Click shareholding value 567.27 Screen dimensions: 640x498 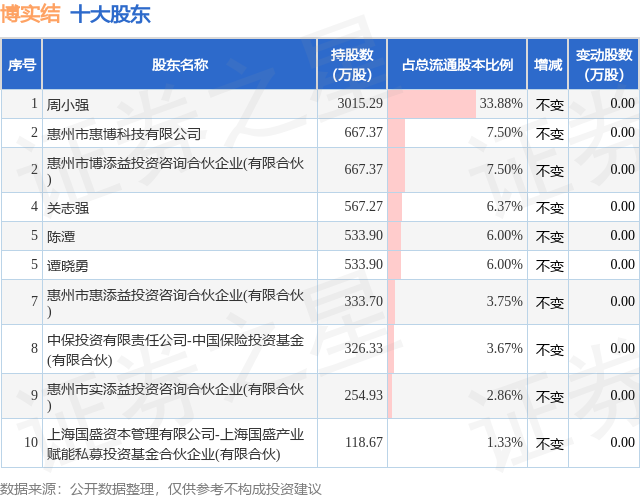click(364, 206)
